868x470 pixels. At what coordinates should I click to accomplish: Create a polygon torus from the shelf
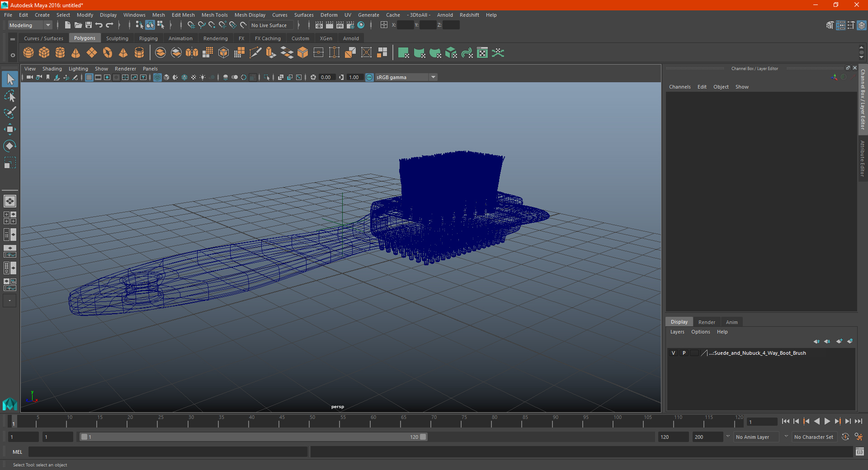point(108,53)
